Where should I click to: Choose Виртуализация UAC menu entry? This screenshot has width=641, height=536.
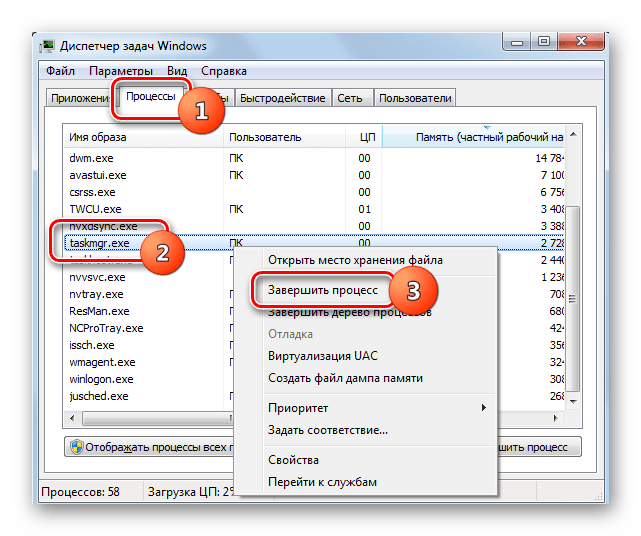(323, 356)
